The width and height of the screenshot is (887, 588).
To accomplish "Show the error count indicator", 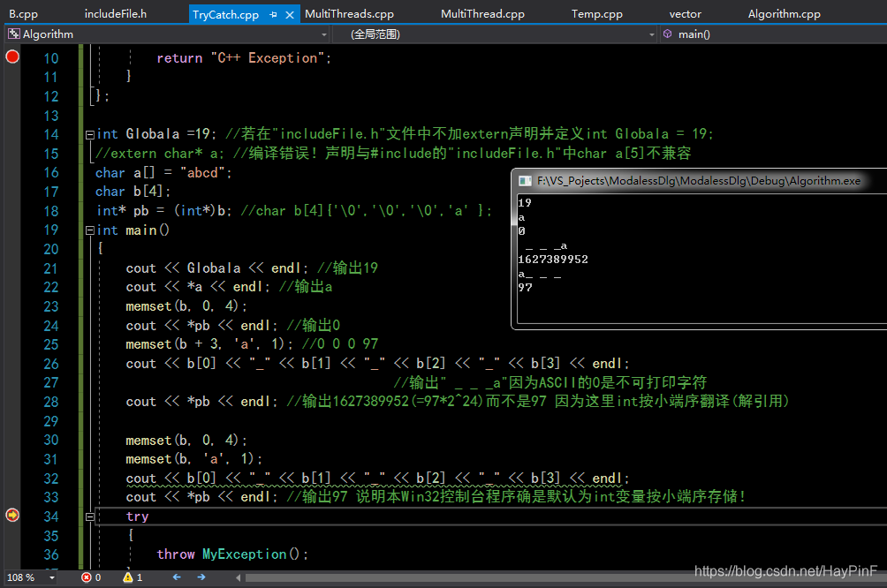I will [91, 577].
